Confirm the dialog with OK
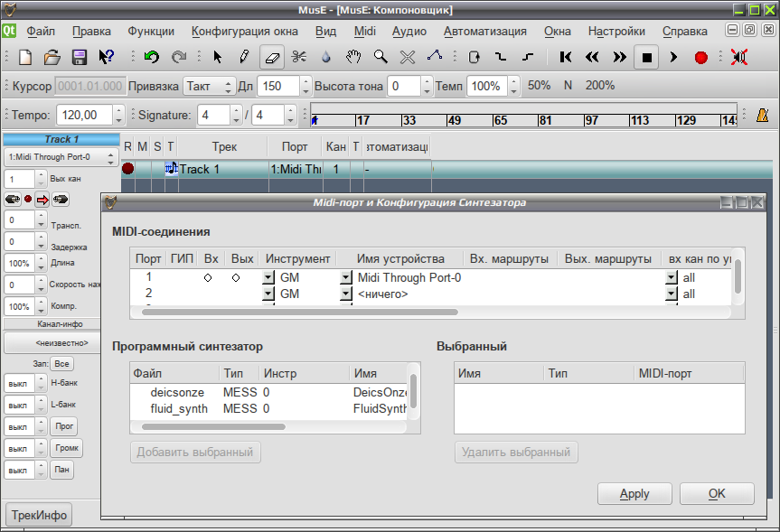780x532 pixels. (717, 494)
